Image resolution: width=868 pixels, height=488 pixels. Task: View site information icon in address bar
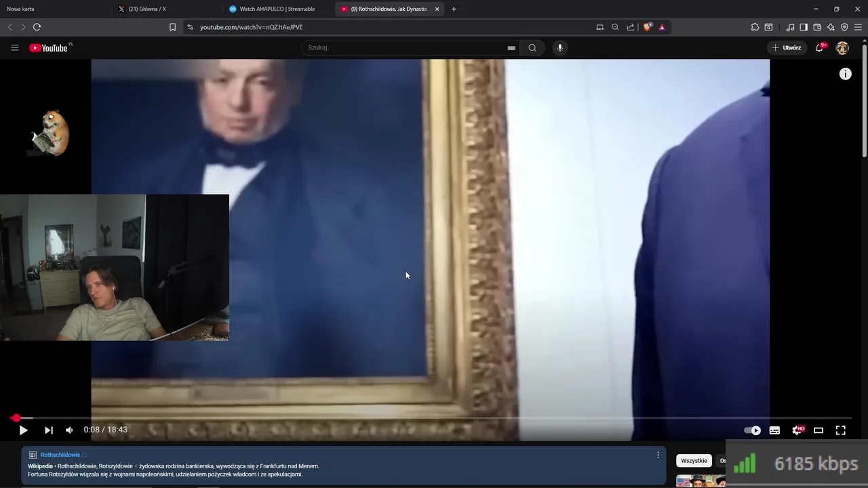tap(191, 27)
